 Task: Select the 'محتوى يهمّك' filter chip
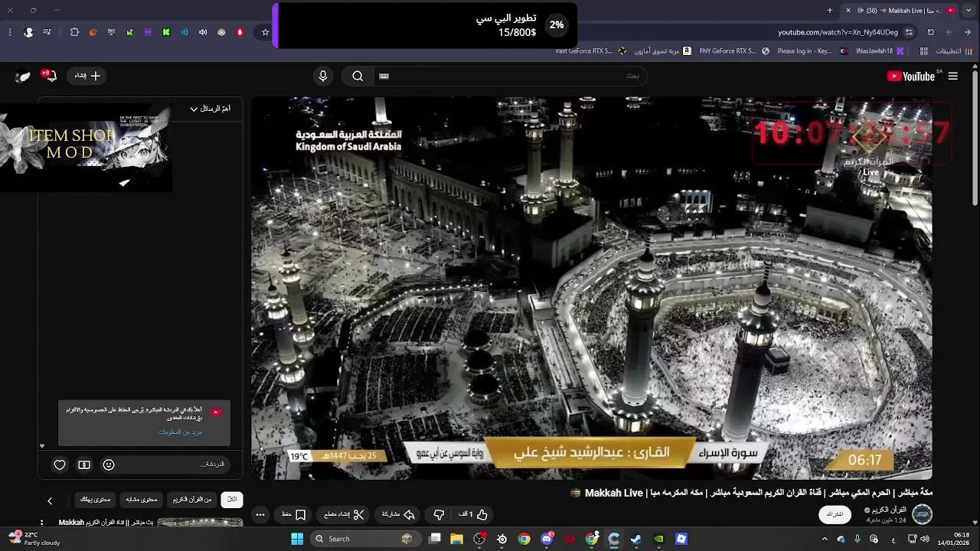[96, 499]
